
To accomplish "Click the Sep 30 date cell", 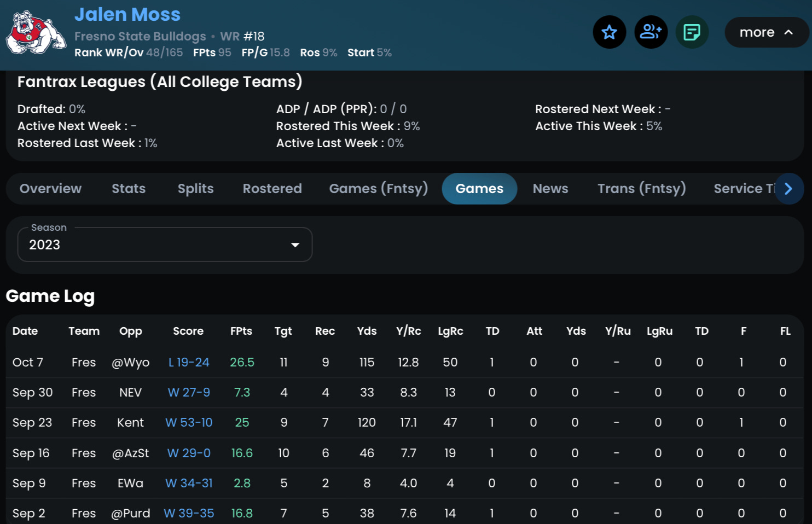I will (x=32, y=393).
